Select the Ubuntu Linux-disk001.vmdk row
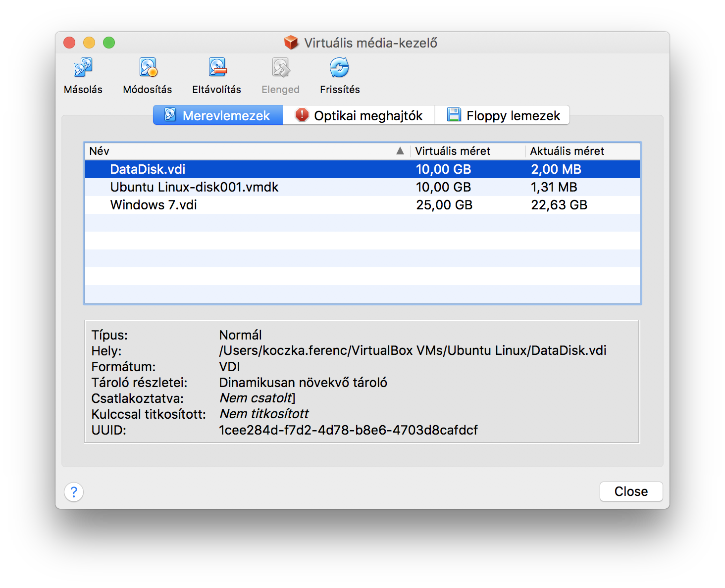725x588 pixels. point(362,187)
